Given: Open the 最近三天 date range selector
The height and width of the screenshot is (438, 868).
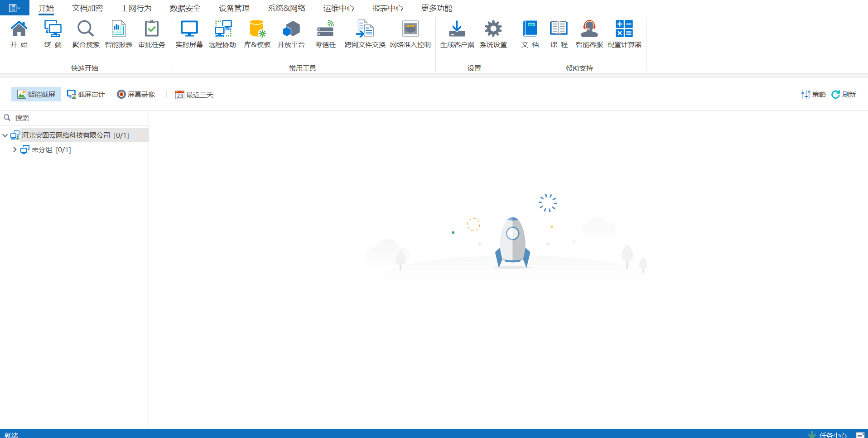Looking at the screenshot, I should [x=194, y=95].
